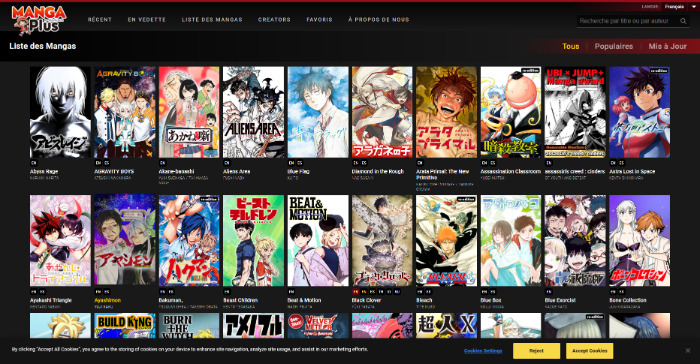Switch to the Mis à Jour tab
Screen dimensions: 700x364
[667, 46]
